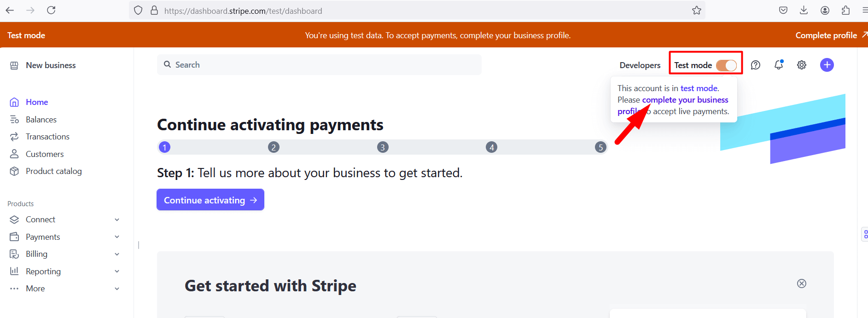Open the browser downloads icon
The width and height of the screenshot is (868, 318).
coord(804,10)
